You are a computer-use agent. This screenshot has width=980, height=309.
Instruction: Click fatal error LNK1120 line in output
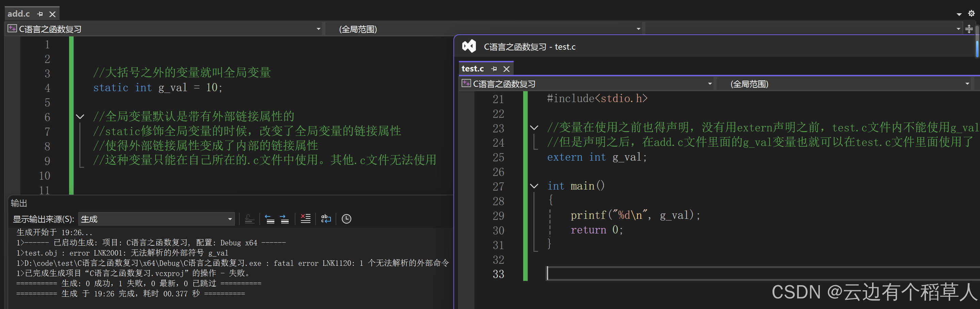click(x=233, y=263)
